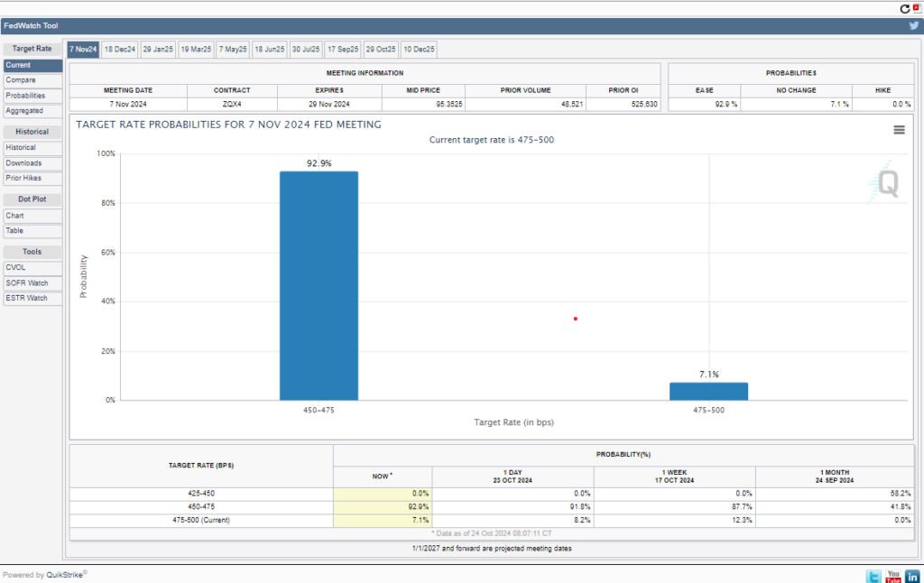Switch to the 18 Dec24 meeting tab

[119, 49]
